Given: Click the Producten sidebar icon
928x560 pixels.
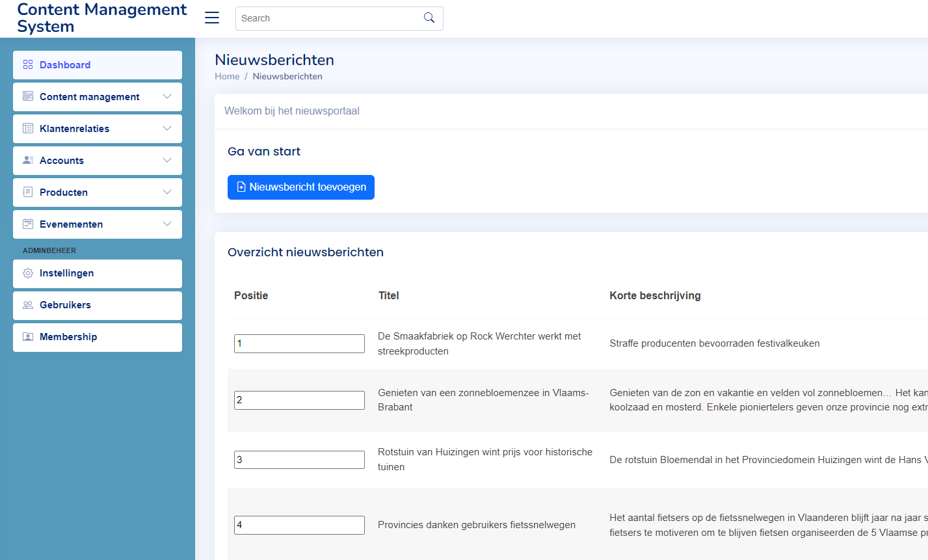Looking at the screenshot, I should tap(27, 192).
